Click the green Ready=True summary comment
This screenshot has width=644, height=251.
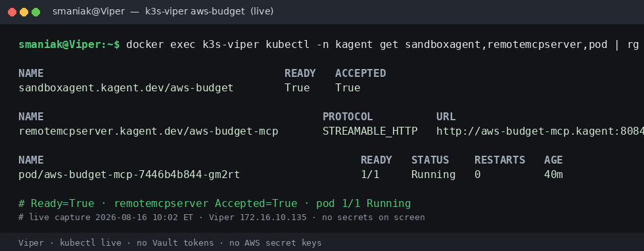(215, 203)
